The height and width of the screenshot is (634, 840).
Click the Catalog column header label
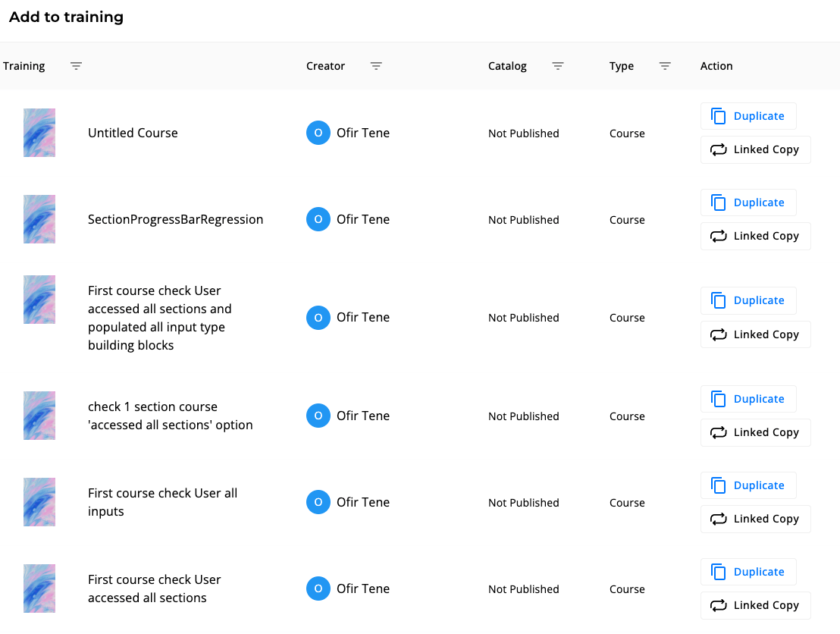pyautogui.click(x=507, y=66)
